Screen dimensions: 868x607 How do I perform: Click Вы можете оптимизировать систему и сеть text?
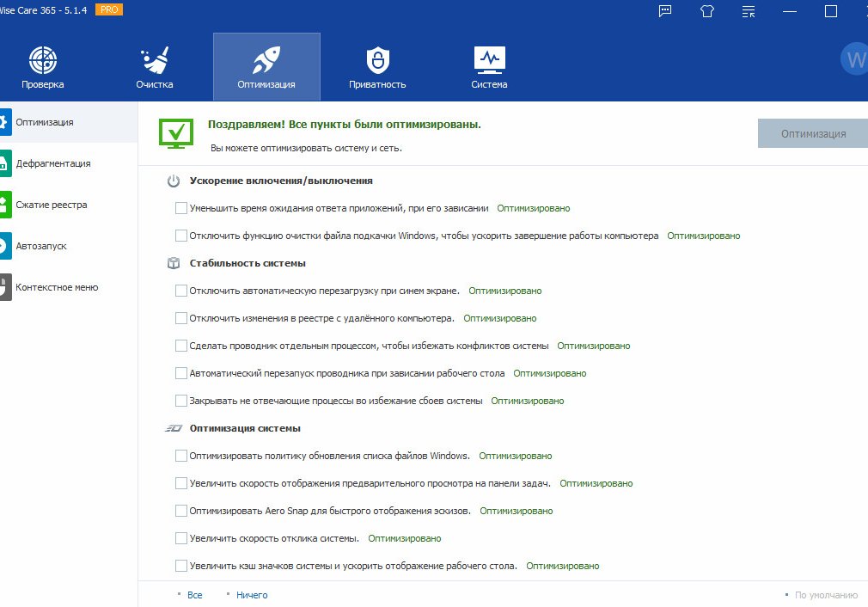coord(306,148)
